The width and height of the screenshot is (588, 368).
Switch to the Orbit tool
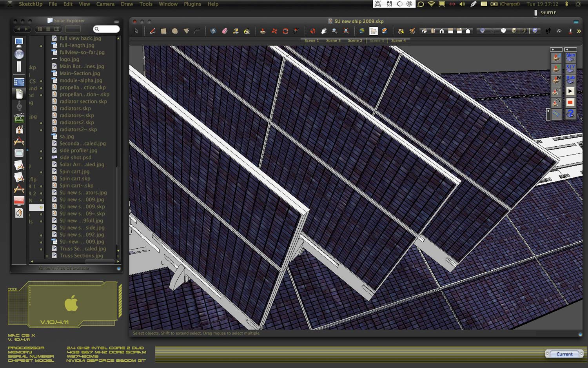[312, 31]
